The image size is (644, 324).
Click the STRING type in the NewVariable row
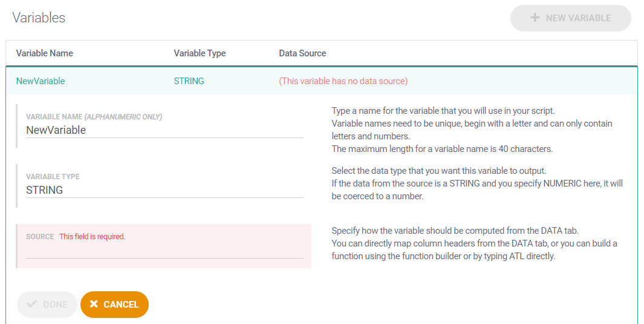189,81
